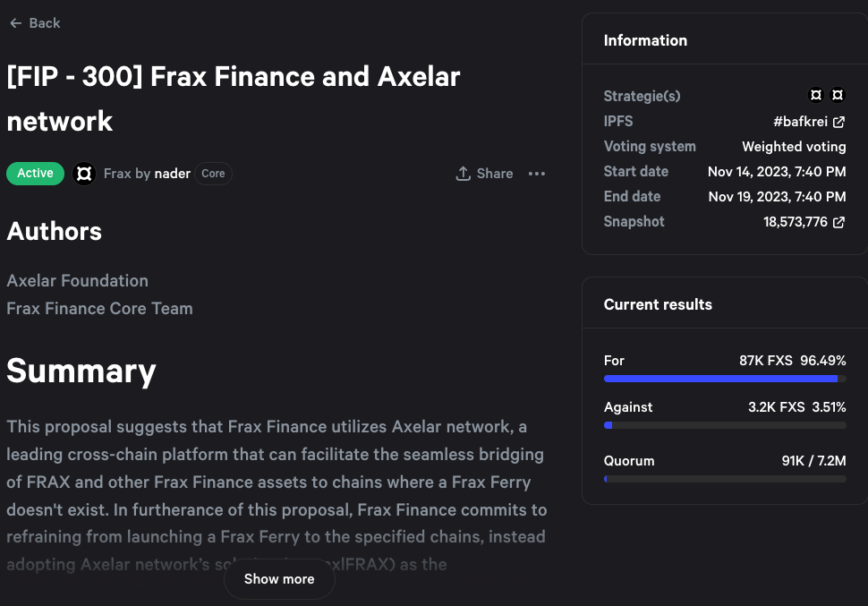Click the Frax space name link
The width and height of the screenshot is (868, 606).
[117, 174]
